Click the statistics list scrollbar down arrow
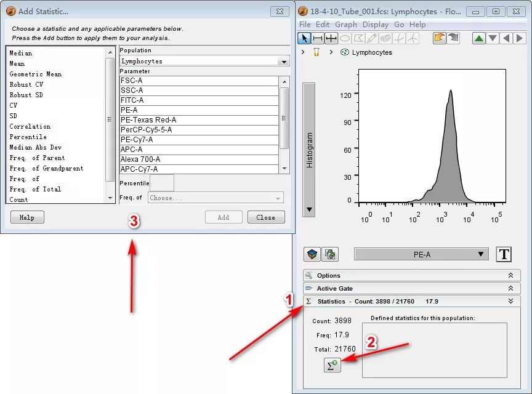 [110, 198]
